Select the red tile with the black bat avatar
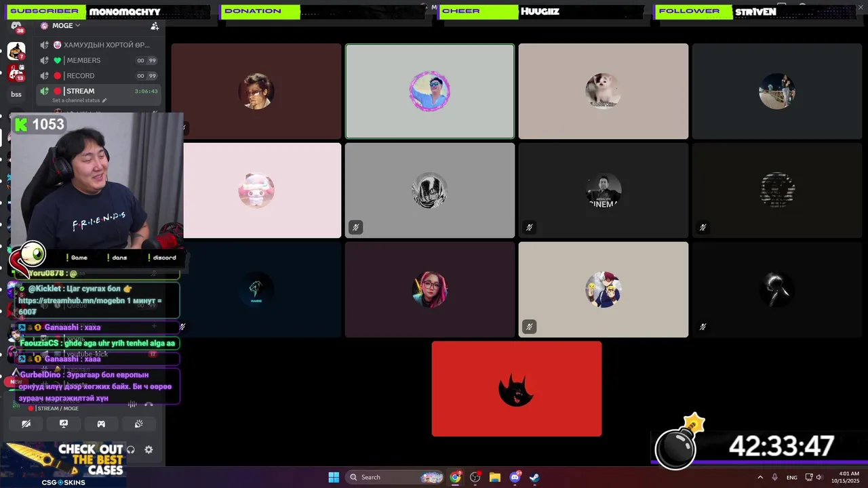Screen dimensions: 868x488 pyautogui.click(x=517, y=388)
